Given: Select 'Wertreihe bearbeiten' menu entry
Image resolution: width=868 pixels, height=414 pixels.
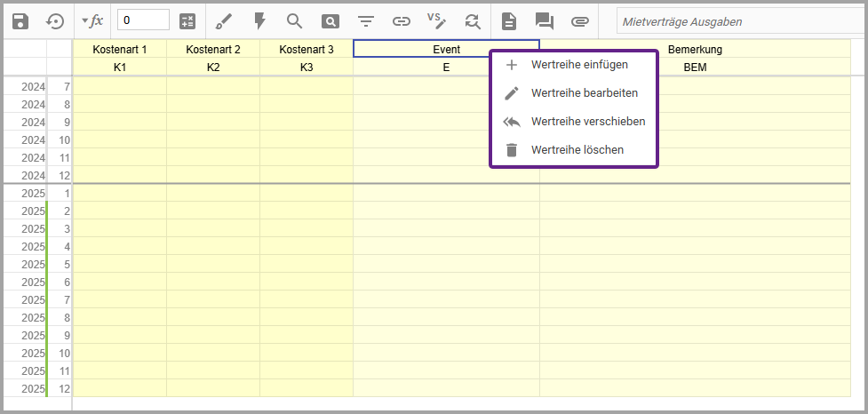Looking at the screenshot, I should pyautogui.click(x=584, y=92).
